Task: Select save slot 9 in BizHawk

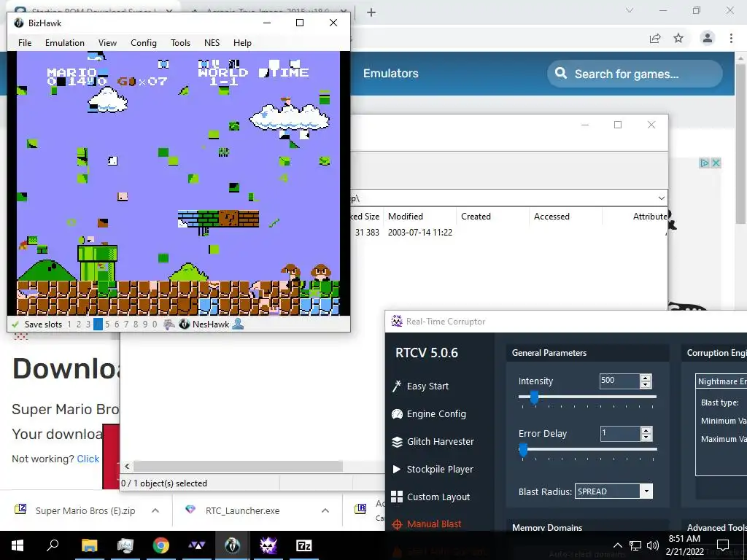Action: (x=145, y=324)
